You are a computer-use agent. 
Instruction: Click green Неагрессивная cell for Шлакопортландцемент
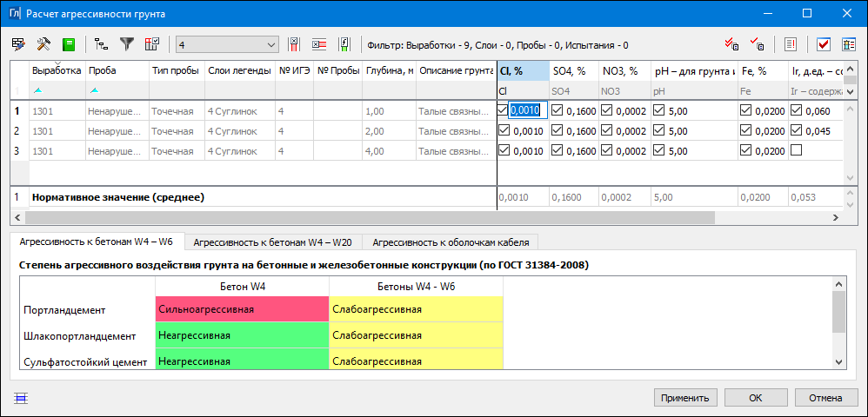243,335
